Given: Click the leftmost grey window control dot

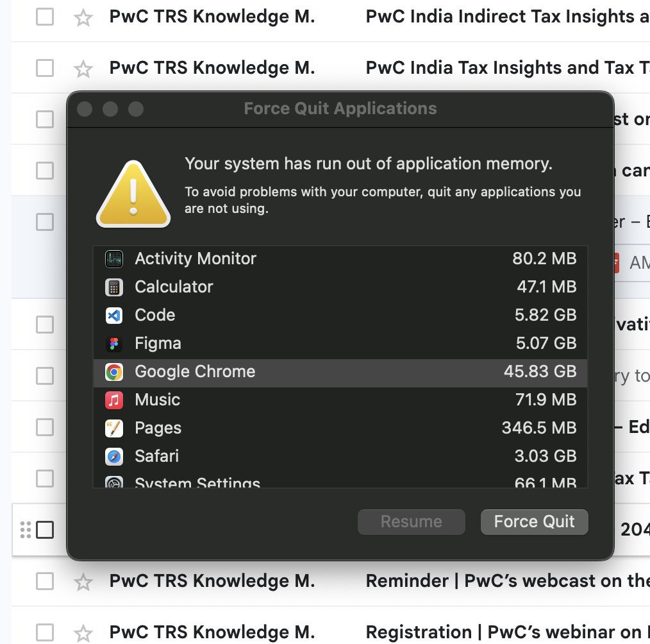Looking at the screenshot, I should coord(85,109).
